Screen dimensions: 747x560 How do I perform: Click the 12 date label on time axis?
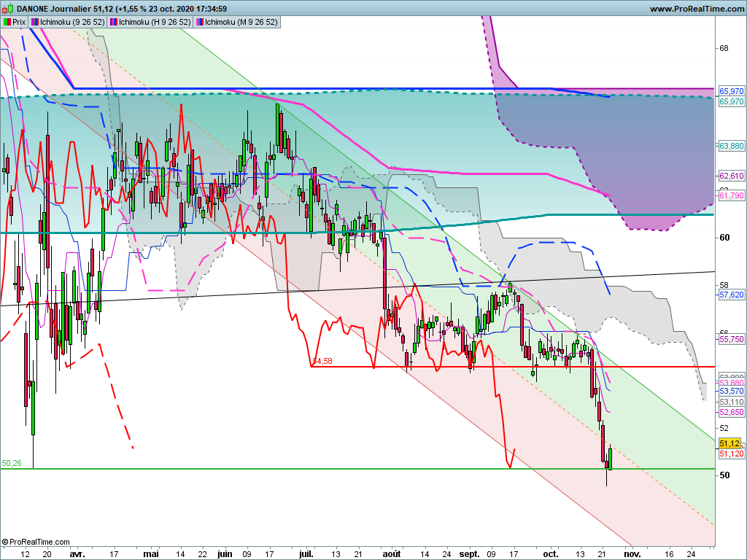point(26,554)
